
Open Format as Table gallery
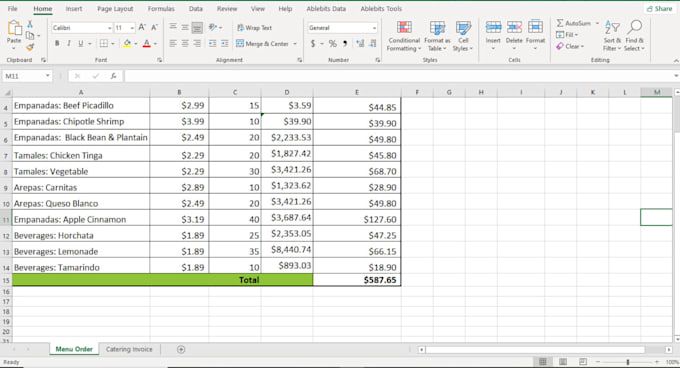coord(437,36)
